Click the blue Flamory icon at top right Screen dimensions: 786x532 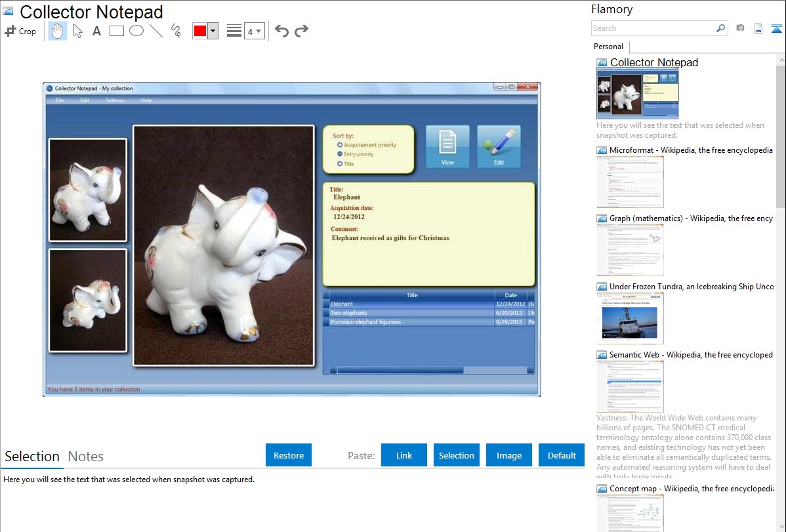click(x=776, y=29)
